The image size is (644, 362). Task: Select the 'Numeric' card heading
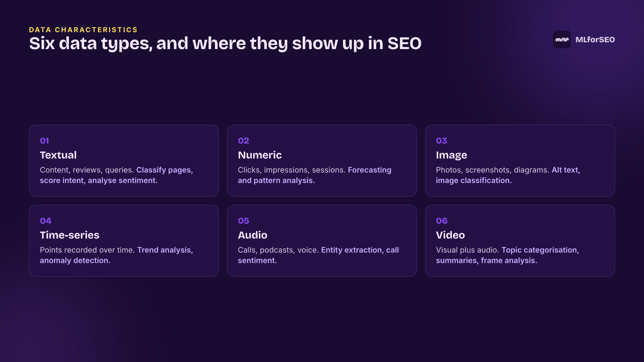point(260,155)
